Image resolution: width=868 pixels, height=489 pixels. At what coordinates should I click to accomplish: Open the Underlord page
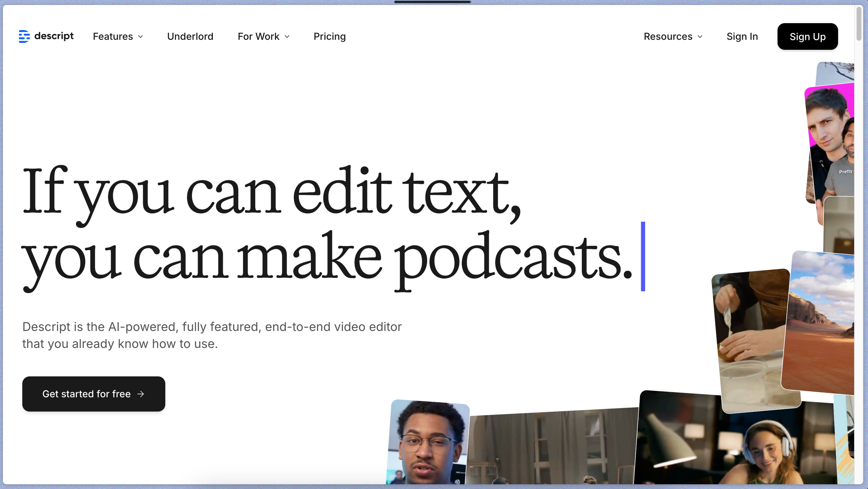[190, 36]
